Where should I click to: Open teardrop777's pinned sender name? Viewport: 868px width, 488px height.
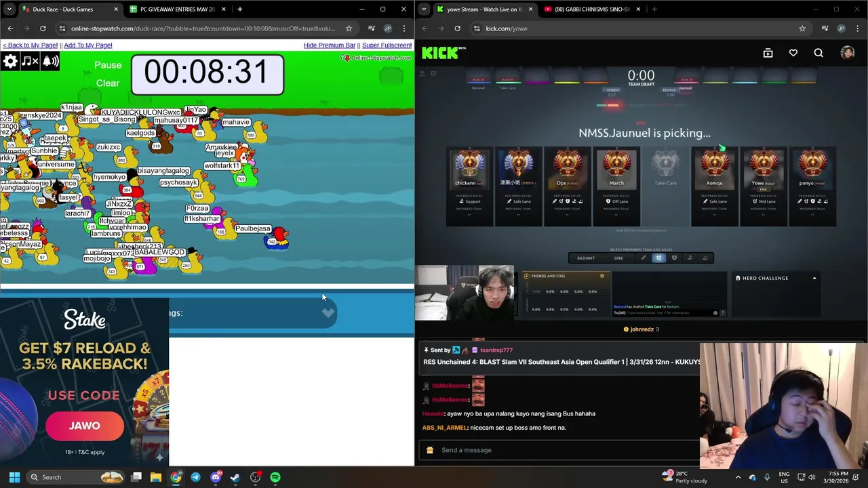[496, 350]
